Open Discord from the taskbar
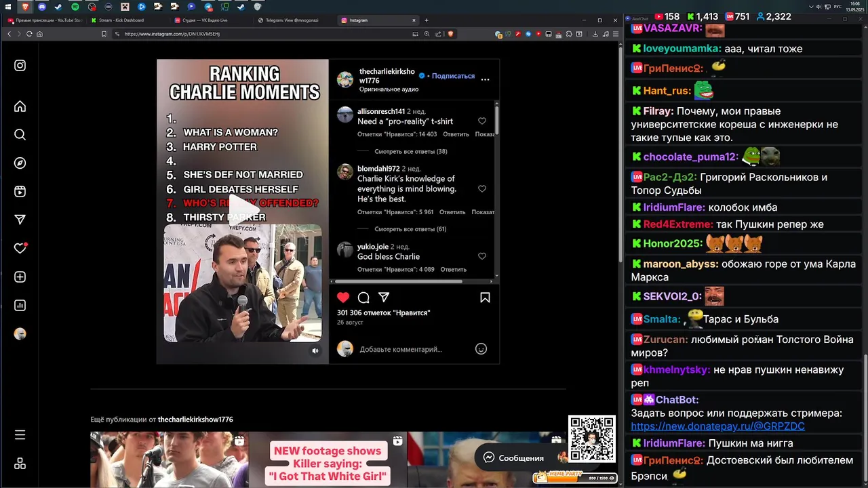 [x=42, y=7]
